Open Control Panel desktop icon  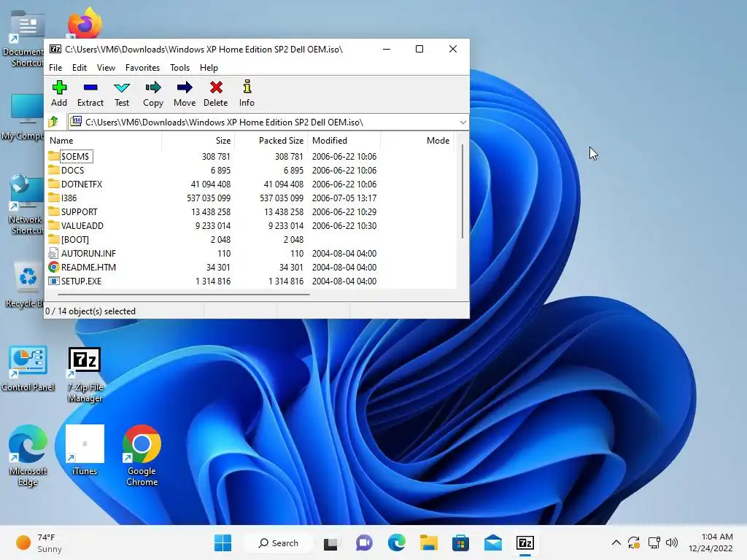click(x=28, y=368)
